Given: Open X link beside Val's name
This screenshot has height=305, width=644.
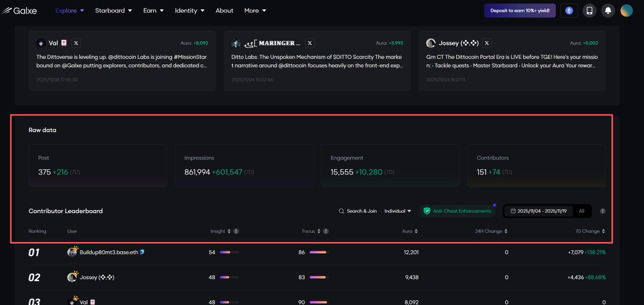Looking at the screenshot, I should pos(76,43).
